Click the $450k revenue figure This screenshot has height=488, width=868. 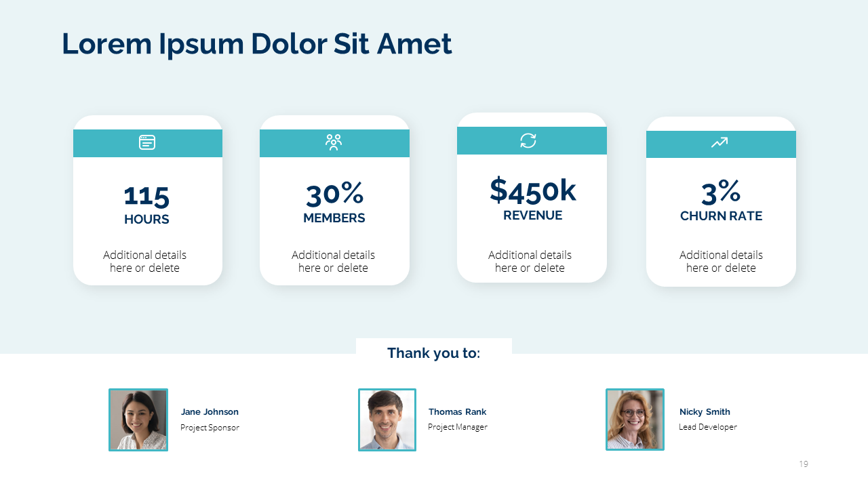point(532,190)
